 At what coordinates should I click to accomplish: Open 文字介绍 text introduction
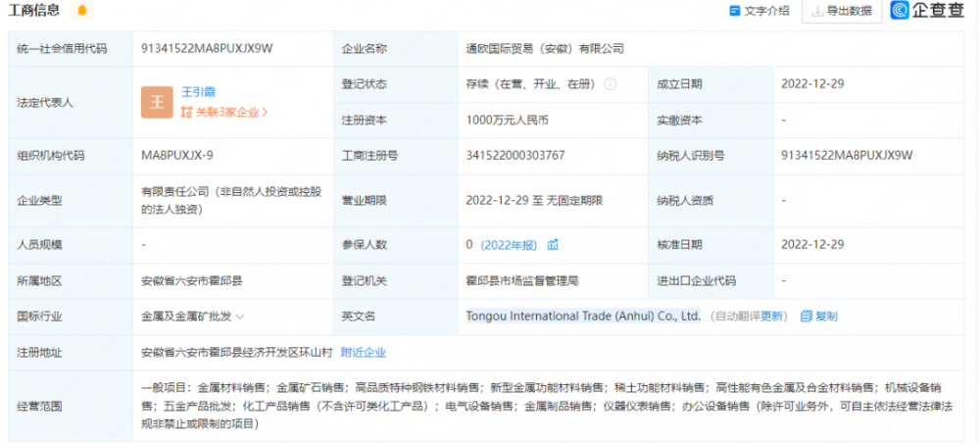[759, 11]
